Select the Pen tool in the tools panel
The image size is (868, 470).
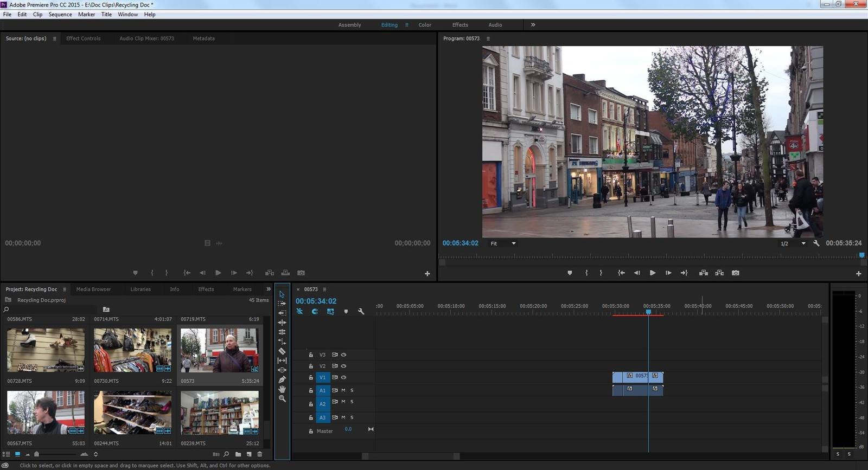point(282,379)
